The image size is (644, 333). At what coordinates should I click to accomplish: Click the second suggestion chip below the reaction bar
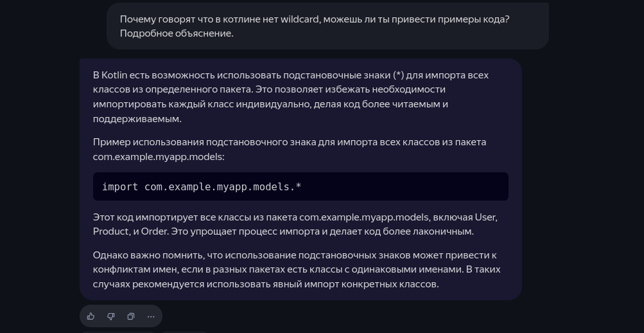[x=185, y=332]
